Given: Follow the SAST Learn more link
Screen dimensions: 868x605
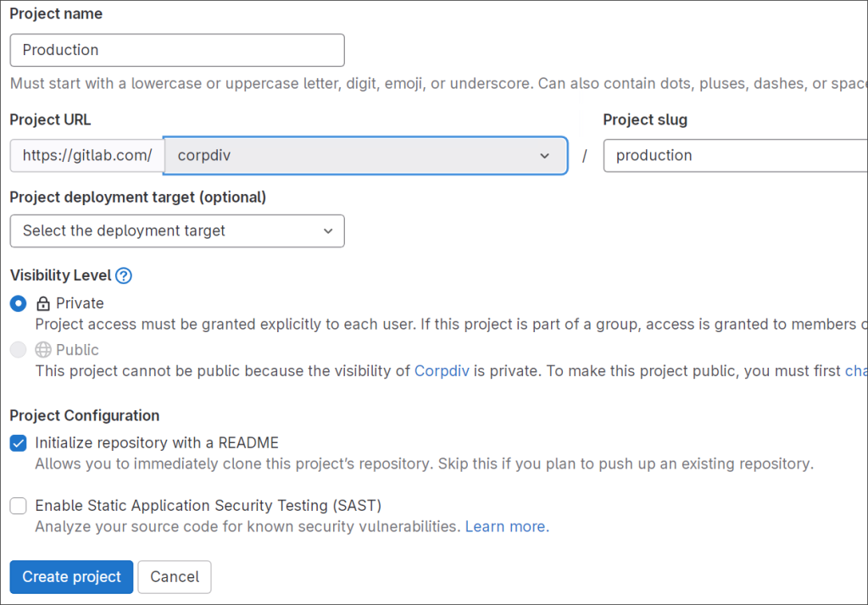Looking at the screenshot, I should coord(507,527).
